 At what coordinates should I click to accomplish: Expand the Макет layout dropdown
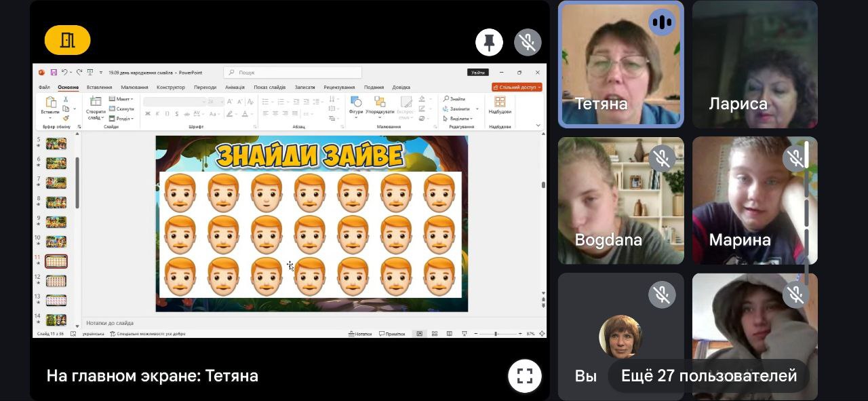point(123,99)
